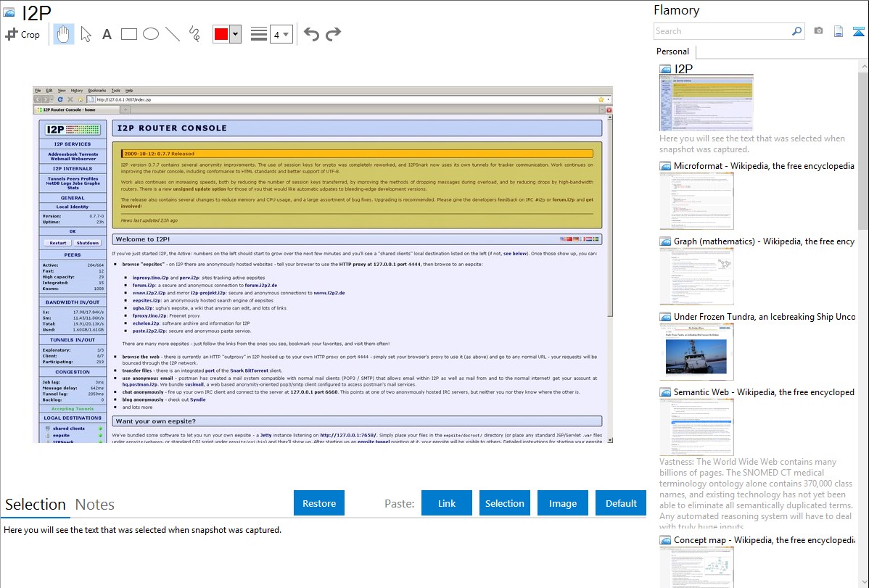
Task: Click the search magnifier icon
Action: pos(797,31)
